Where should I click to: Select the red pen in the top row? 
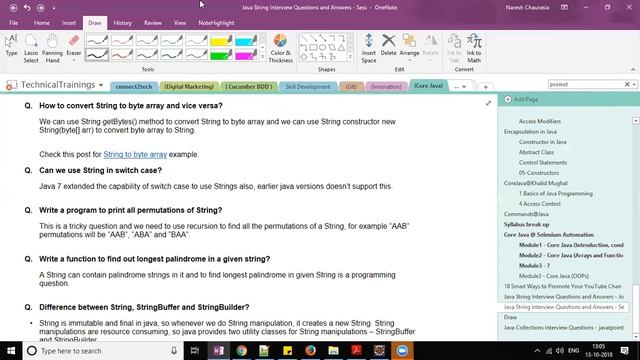point(122,40)
